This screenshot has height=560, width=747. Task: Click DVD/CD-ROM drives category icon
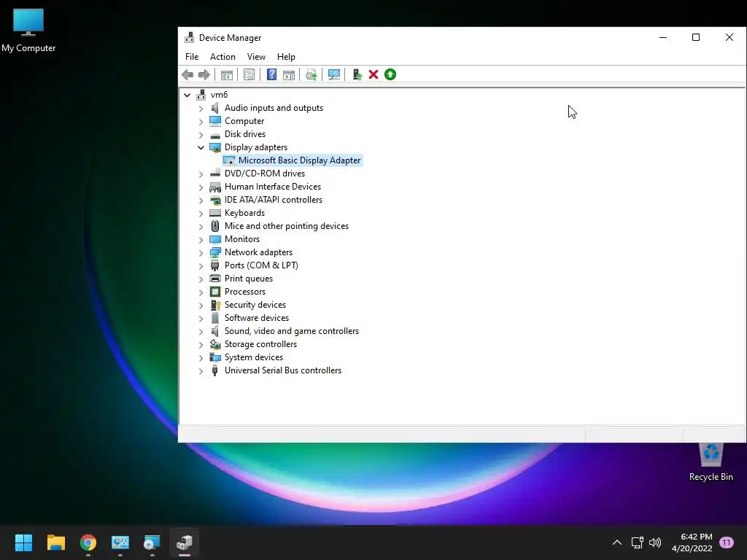click(x=215, y=174)
